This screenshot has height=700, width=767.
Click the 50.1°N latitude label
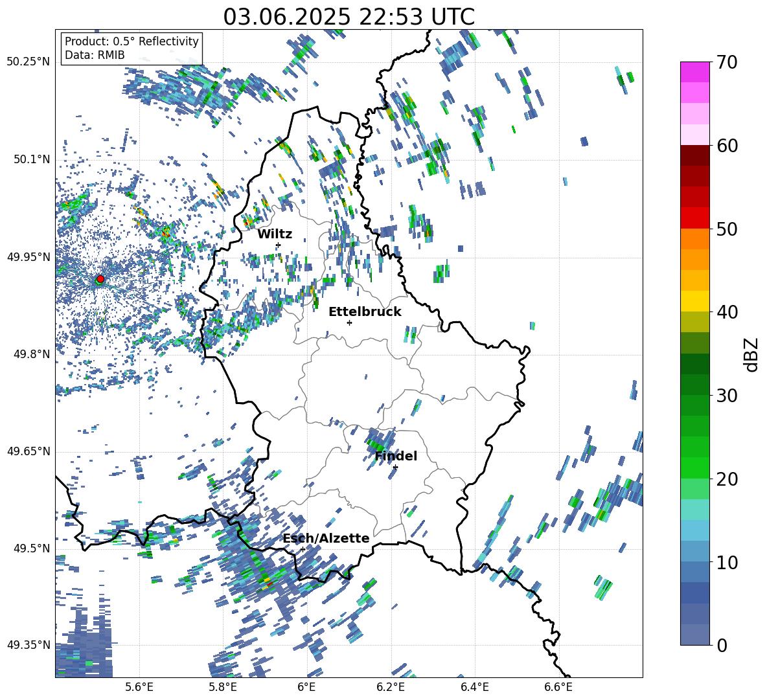coord(31,159)
